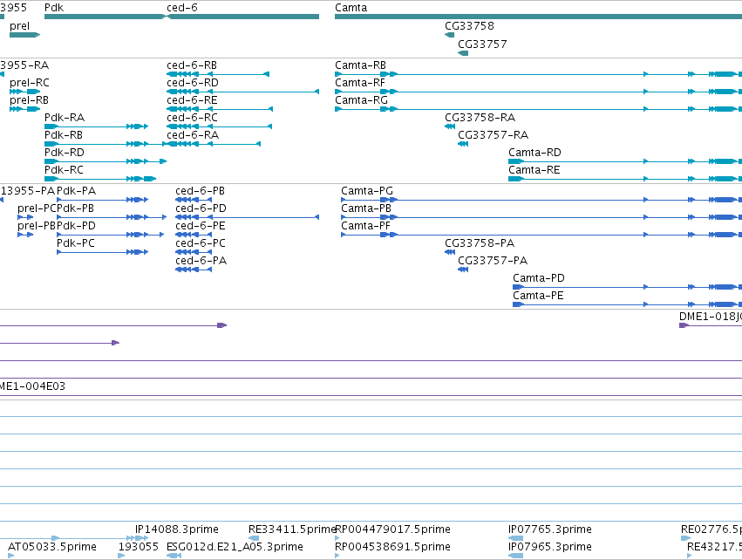Viewport: 742px width, 560px height.
Task: Select the DME1-018J feature label
Action: tap(711, 317)
